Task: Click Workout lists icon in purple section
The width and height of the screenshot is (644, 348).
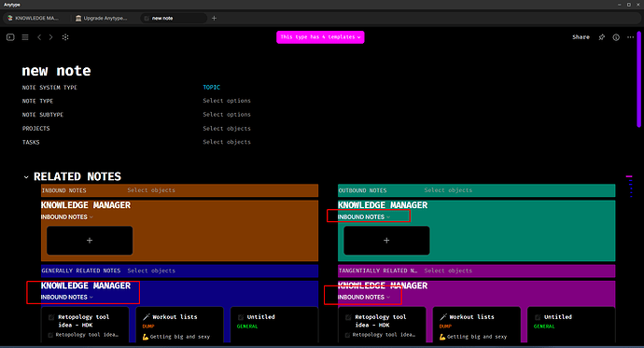Action: pos(443,317)
